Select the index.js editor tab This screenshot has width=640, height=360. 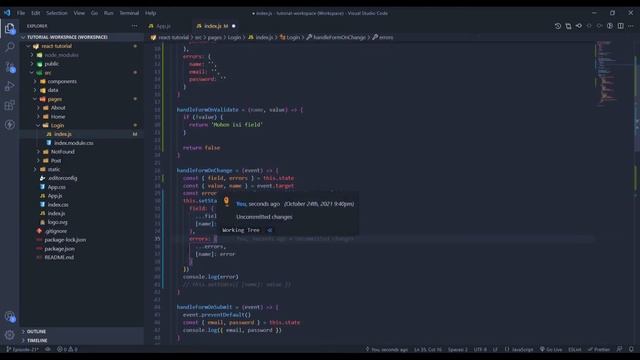pos(212,26)
